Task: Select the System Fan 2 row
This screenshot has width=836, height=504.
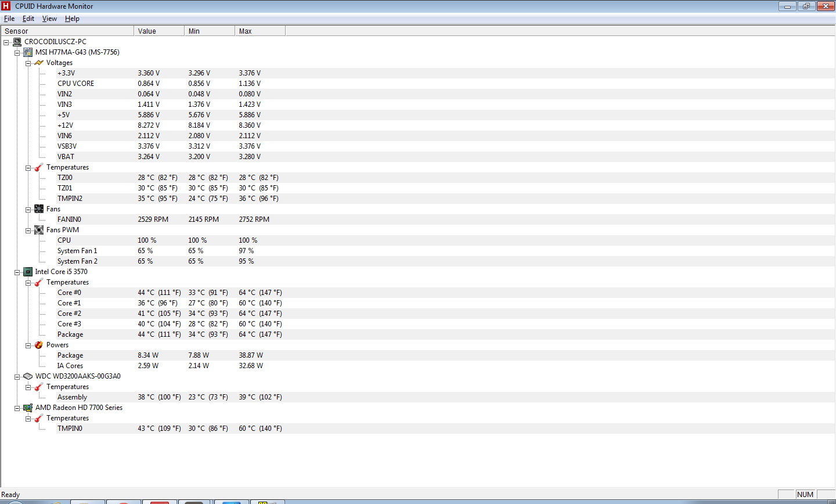Action: click(x=445, y=261)
